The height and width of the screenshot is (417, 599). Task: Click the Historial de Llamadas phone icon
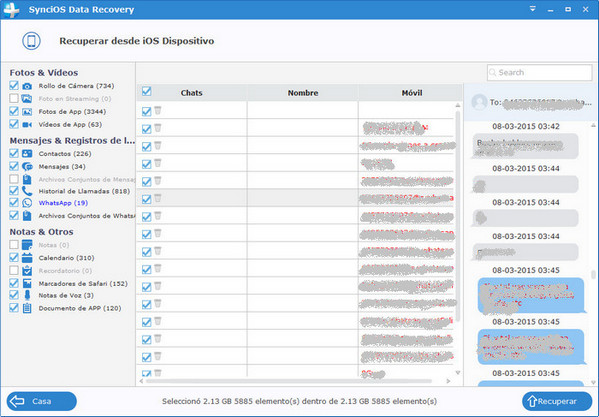coord(27,191)
